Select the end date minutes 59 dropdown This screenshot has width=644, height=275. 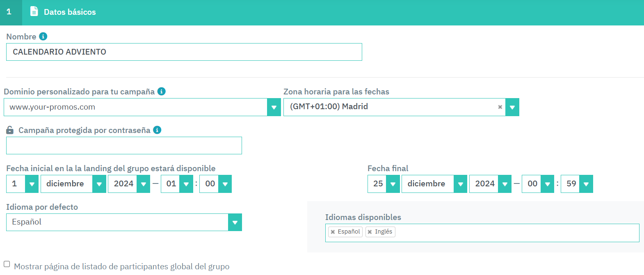point(586,184)
